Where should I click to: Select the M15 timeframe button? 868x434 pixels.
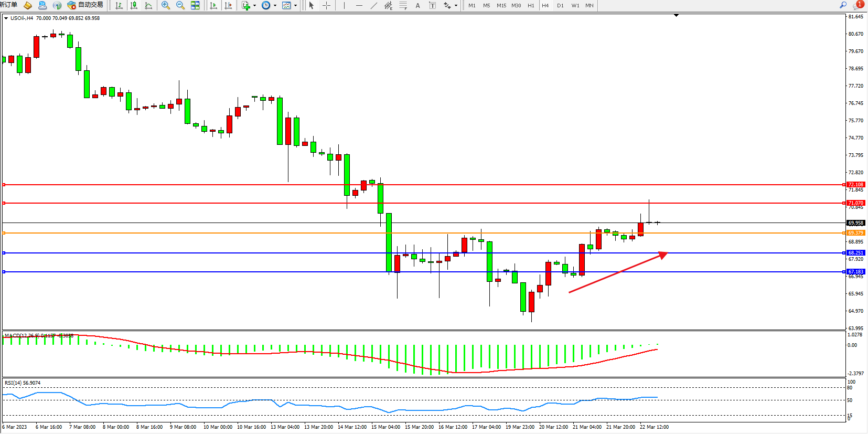tap(501, 5)
